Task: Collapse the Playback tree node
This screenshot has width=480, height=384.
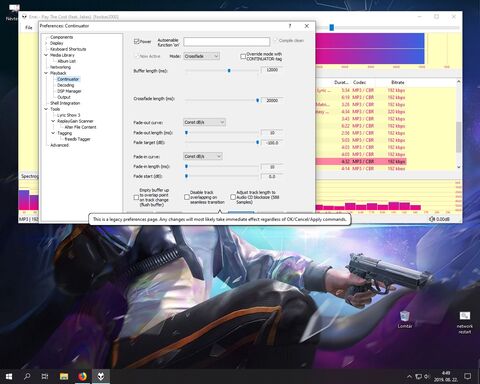Action: click(46, 73)
